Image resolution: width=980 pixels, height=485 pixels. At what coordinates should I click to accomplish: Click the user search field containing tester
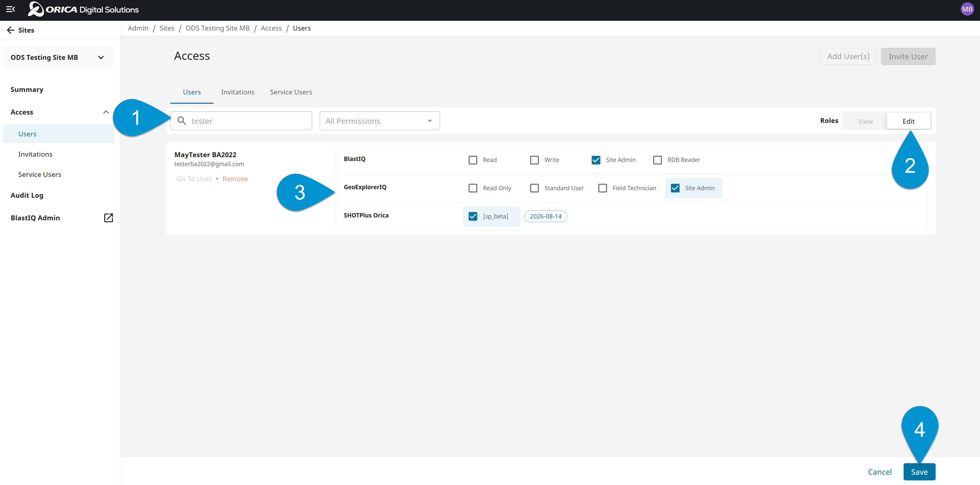coord(241,121)
